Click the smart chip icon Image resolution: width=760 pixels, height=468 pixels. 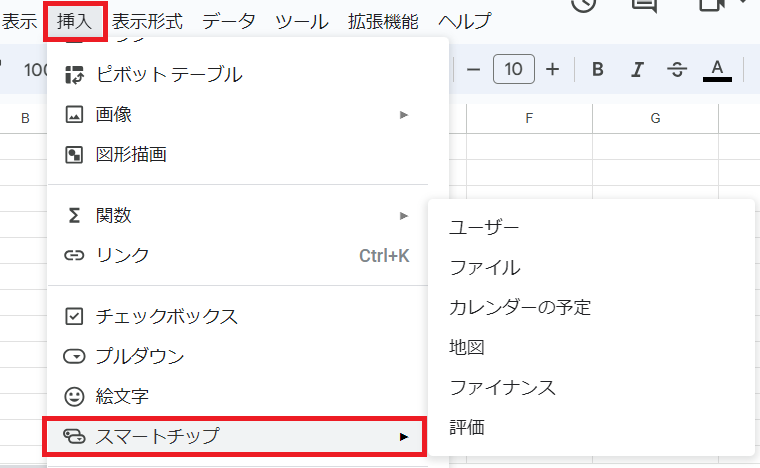pos(74,436)
